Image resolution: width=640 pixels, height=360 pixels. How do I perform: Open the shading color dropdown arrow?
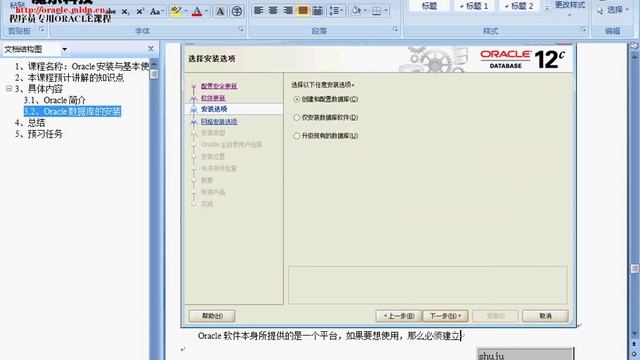(365, 11)
